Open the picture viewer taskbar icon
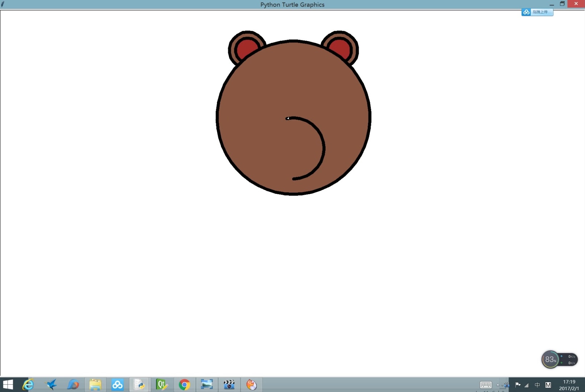This screenshot has height=392, width=585. pyautogui.click(x=207, y=384)
